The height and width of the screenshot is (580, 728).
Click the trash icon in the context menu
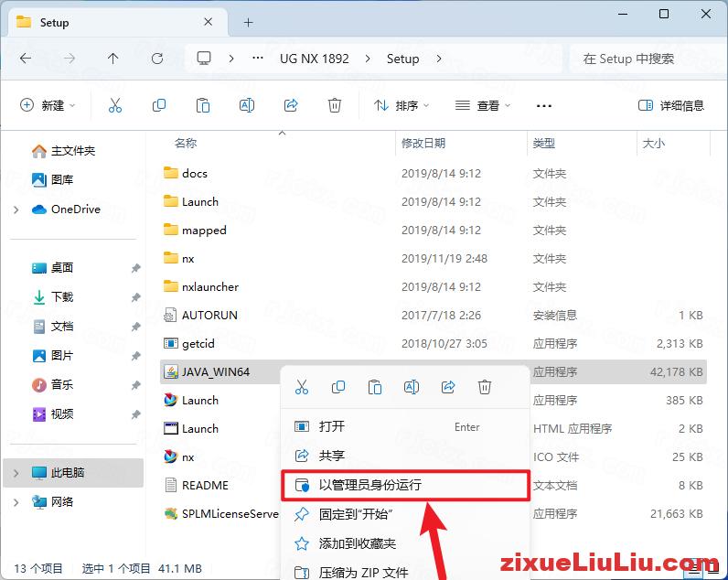tap(484, 386)
